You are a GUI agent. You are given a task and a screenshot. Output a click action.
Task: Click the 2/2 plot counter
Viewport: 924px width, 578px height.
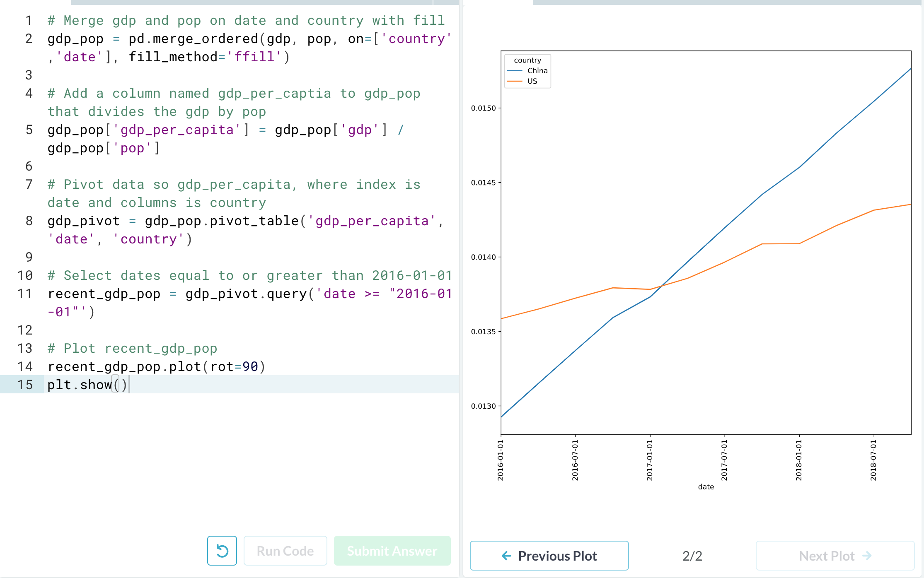pyautogui.click(x=692, y=556)
